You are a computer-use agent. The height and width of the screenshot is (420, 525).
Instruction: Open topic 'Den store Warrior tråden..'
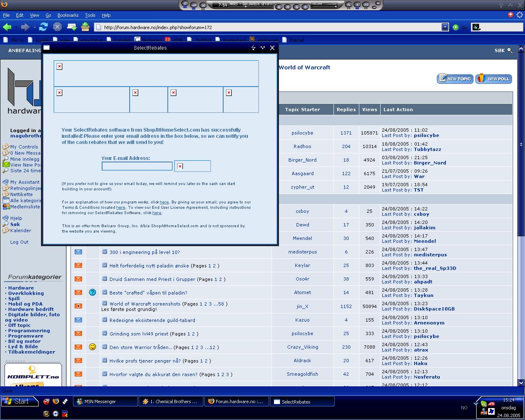point(141,347)
